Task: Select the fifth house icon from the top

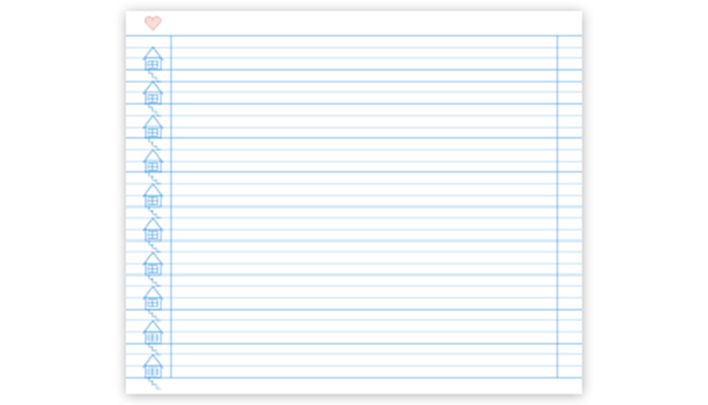Action: tap(153, 195)
